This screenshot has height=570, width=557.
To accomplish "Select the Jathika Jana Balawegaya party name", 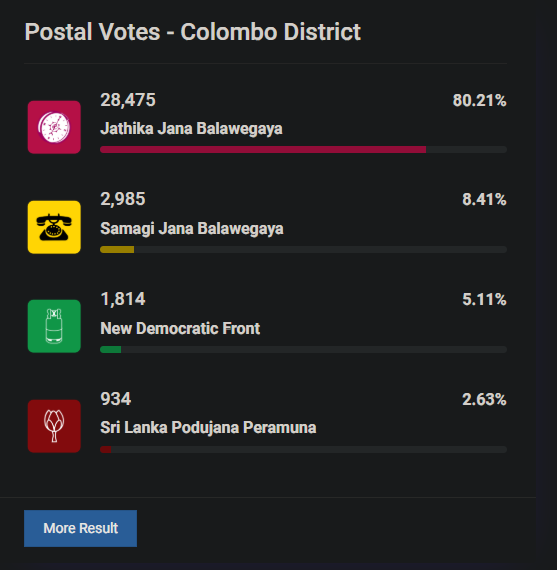I will [x=191, y=129].
